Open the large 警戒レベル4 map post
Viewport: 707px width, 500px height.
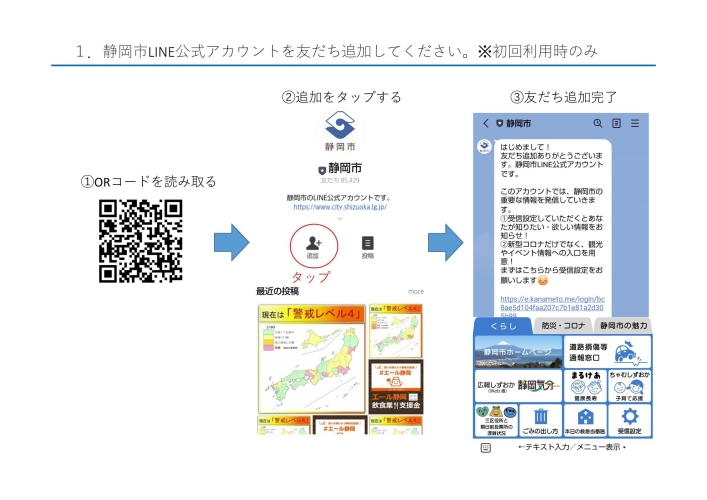point(312,358)
